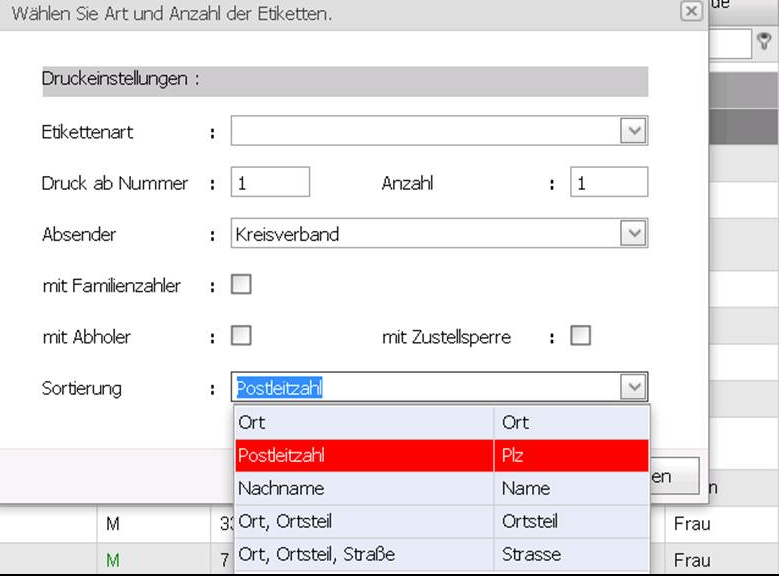Collapse the Sortierung dropdown arrow
The height and width of the screenshot is (576, 779).
coord(633,387)
